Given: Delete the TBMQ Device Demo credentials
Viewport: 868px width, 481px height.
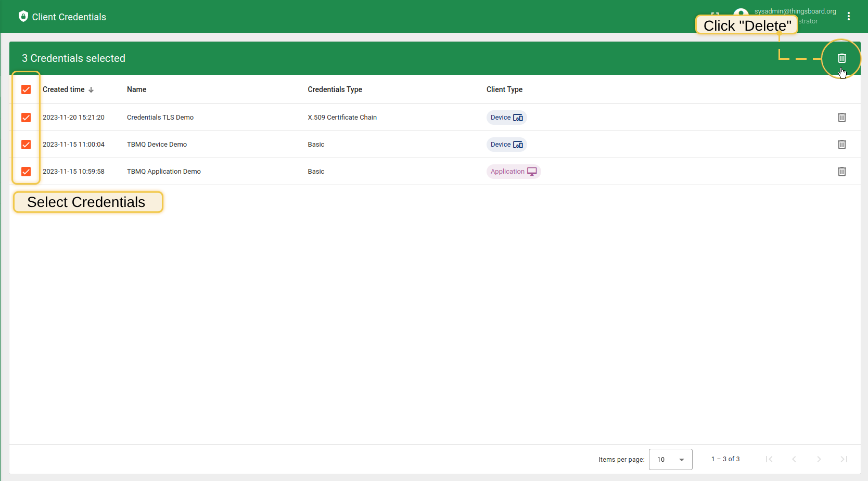Looking at the screenshot, I should click(x=841, y=145).
